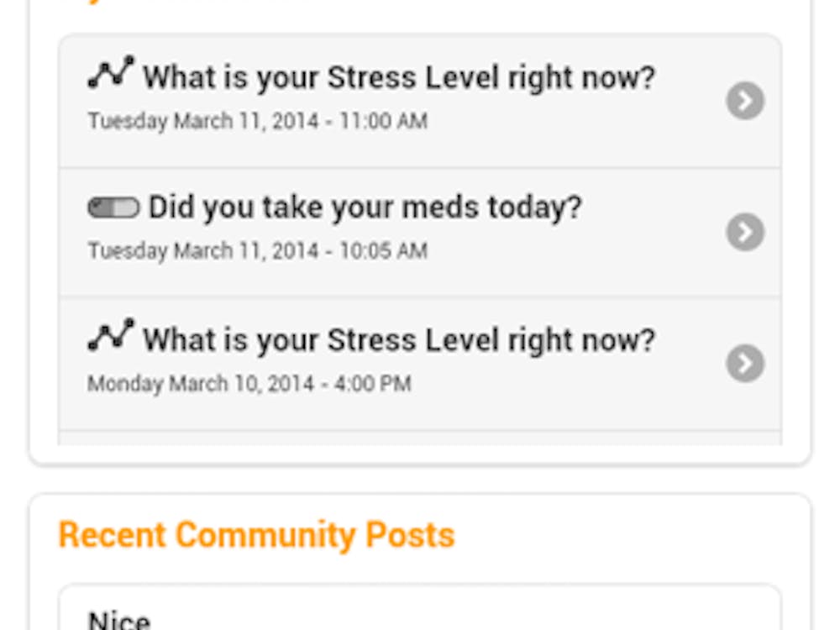The width and height of the screenshot is (840, 630).
Task: Click blank area of Recent Community Posts card header
Action: tap(630, 535)
